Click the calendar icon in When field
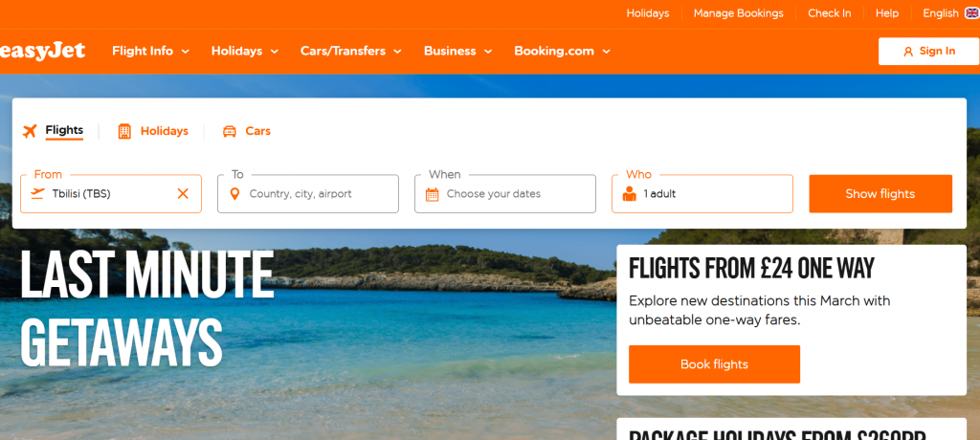The image size is (980, 440). point(432,194)
